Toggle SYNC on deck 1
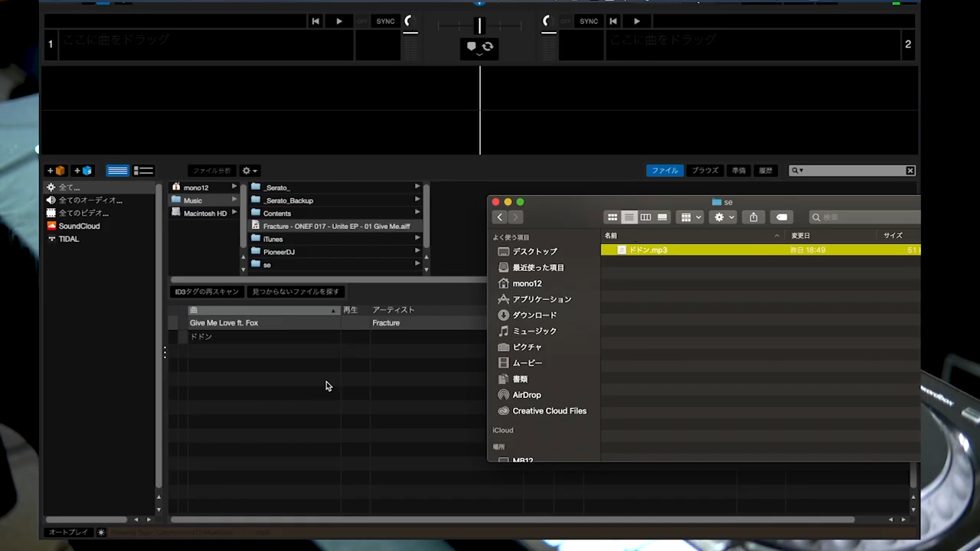This screenshot has height=551, width=980. pos(385,21)
